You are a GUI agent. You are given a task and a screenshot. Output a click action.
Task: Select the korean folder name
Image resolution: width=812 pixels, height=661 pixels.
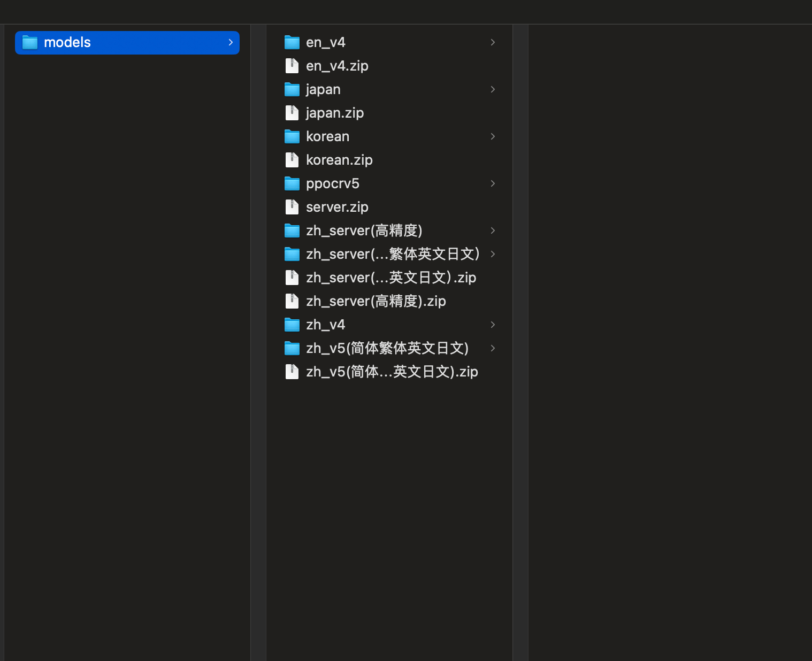pos(327,136)
